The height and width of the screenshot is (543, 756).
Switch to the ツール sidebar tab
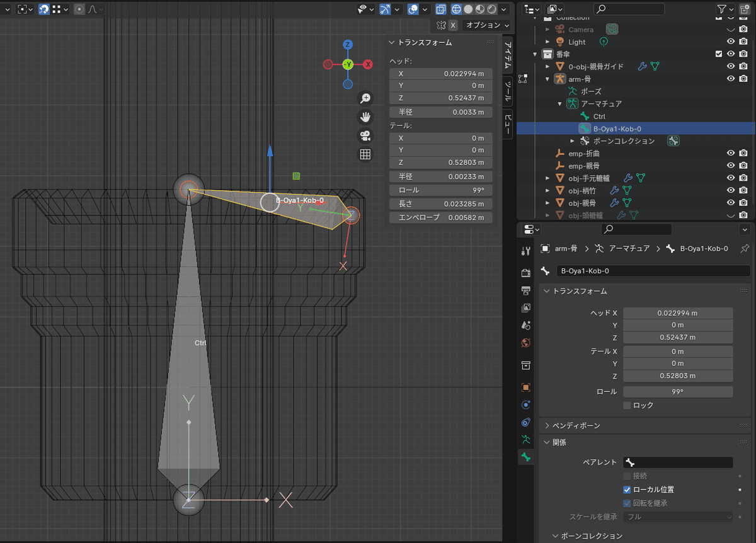pos(508,92)
